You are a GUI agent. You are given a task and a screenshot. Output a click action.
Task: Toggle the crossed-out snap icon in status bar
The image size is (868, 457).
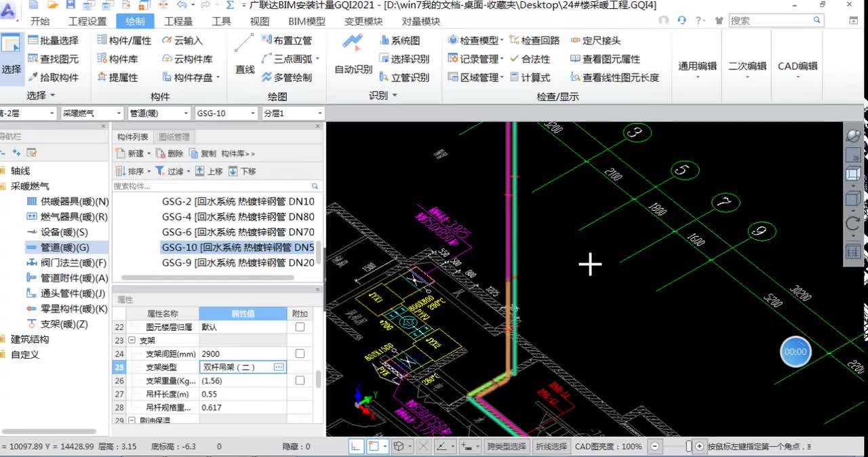click(x=423, y=446)
